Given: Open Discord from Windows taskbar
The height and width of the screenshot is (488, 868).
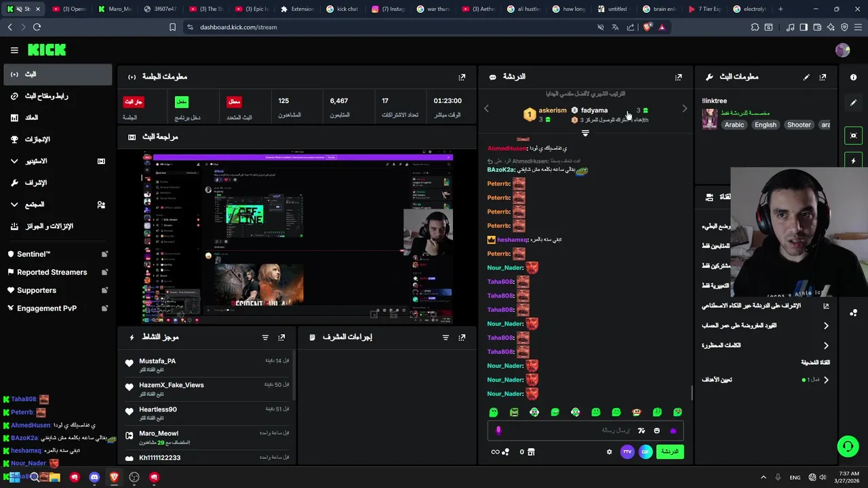Looking at the screenshot, I should (94, 477).
